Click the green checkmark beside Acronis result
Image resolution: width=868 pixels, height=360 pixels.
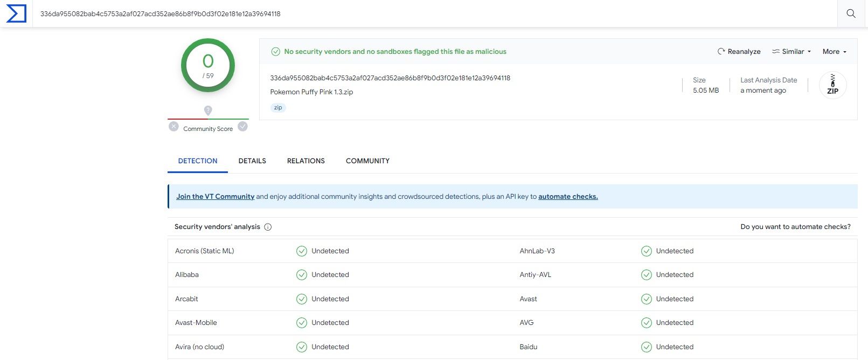click(x=302, y=251)
